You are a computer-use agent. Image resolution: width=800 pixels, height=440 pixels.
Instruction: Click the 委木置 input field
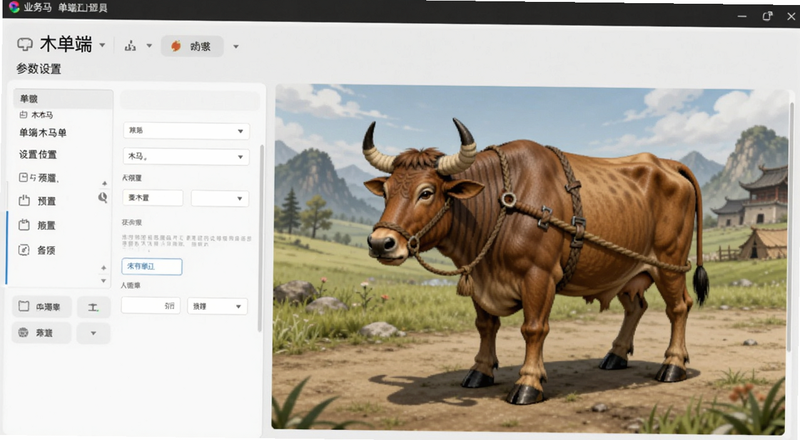pyautogui.click(x=153, y=198)
